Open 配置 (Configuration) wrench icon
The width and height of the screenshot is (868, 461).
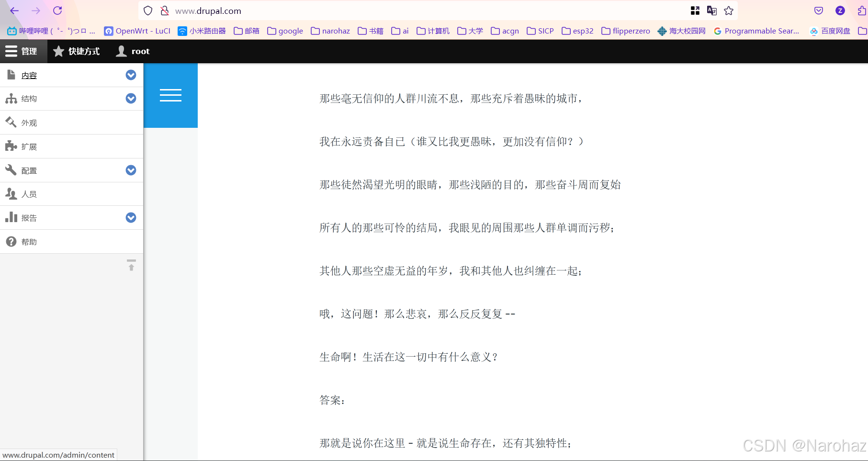11,170
